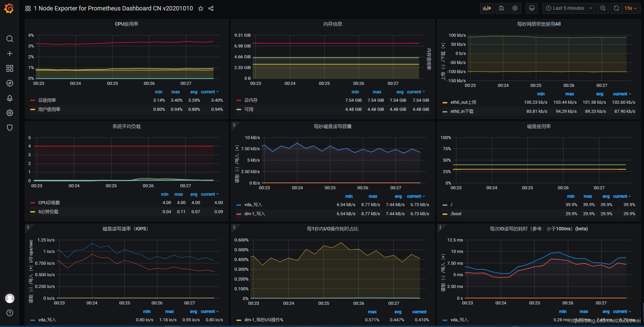
Task: Open the 系统平均负载 panel title menu
Action: (126, 126)
